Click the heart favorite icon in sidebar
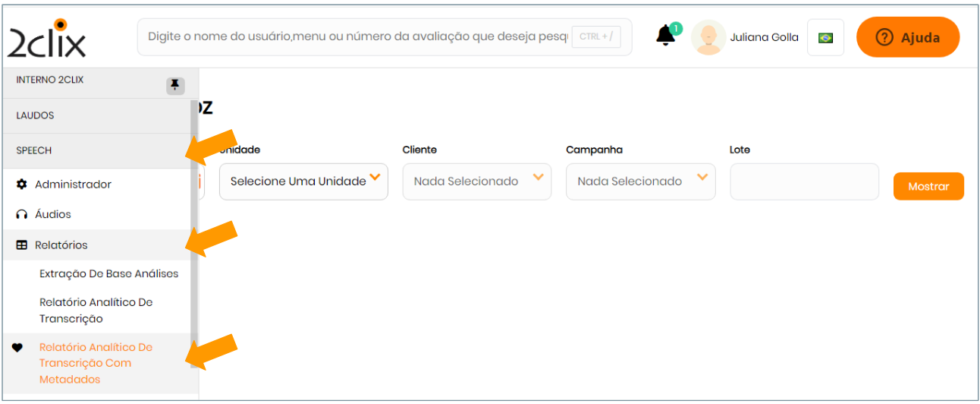This screenshot has width=980, height=404. click(x=17, y=348)
